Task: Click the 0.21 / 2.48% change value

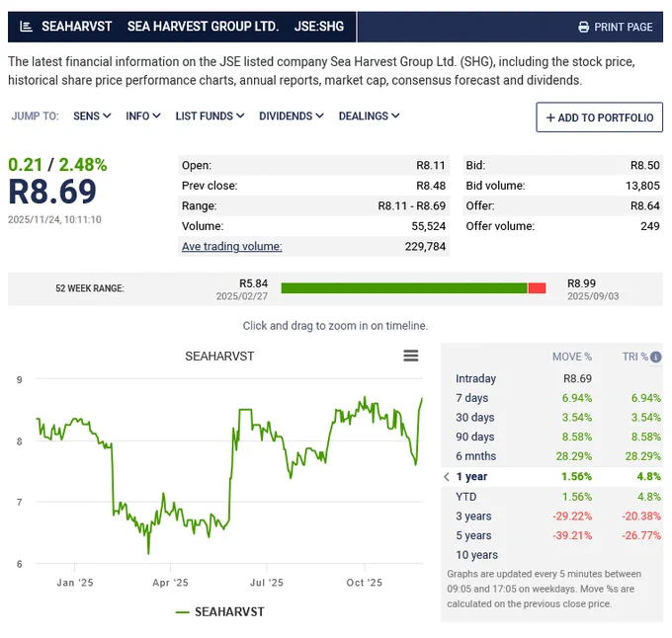Action: pos(57,165)
